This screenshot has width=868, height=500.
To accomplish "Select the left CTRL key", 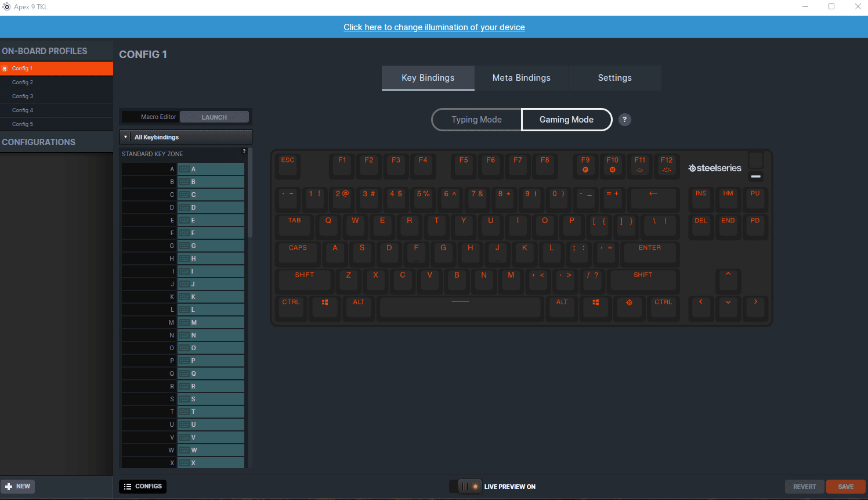I will (291, 308).
